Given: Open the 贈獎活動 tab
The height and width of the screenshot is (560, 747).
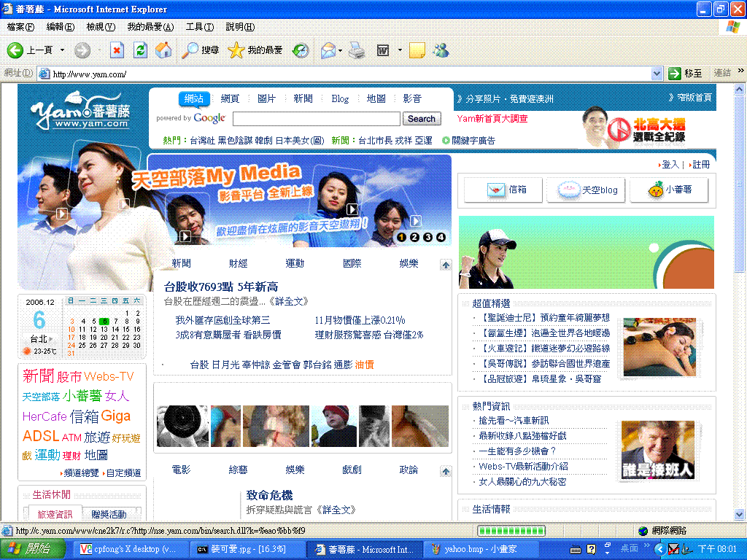Looking at the screenshot, I should 109,514.
